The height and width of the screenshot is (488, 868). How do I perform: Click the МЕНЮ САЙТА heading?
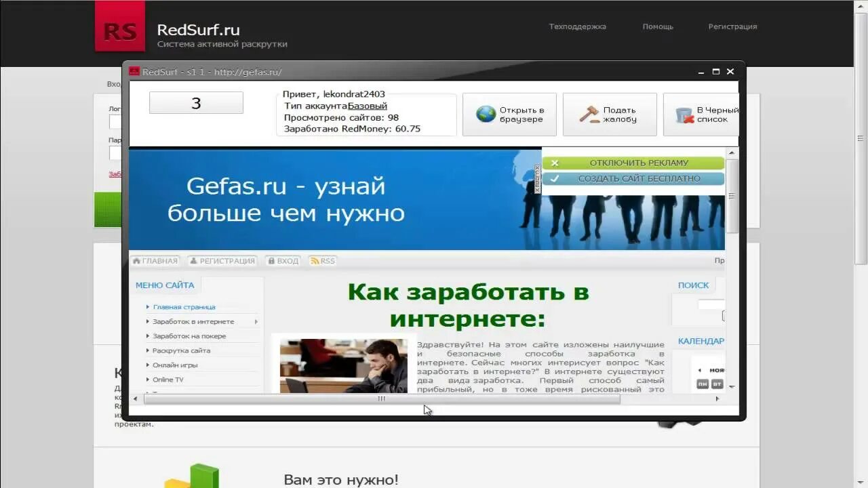[165, 285]
